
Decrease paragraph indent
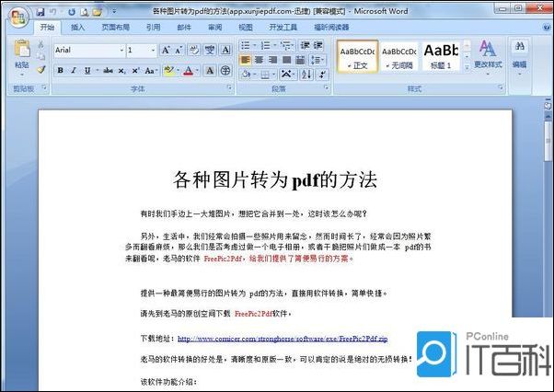[305, 45]
